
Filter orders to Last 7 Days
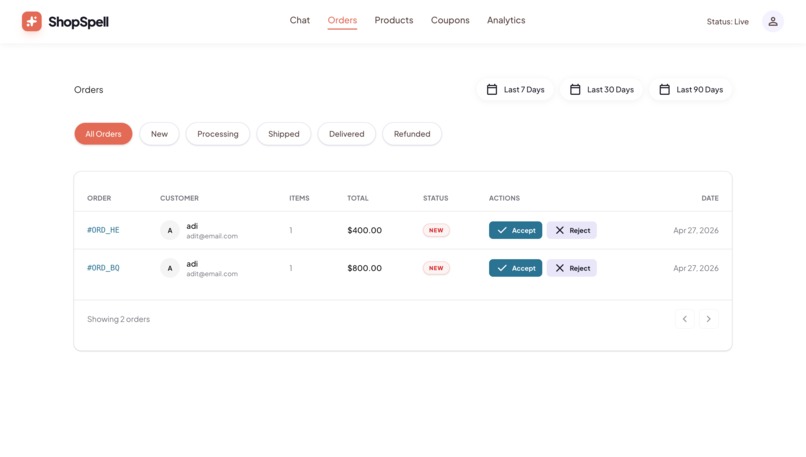coord(515,89)
